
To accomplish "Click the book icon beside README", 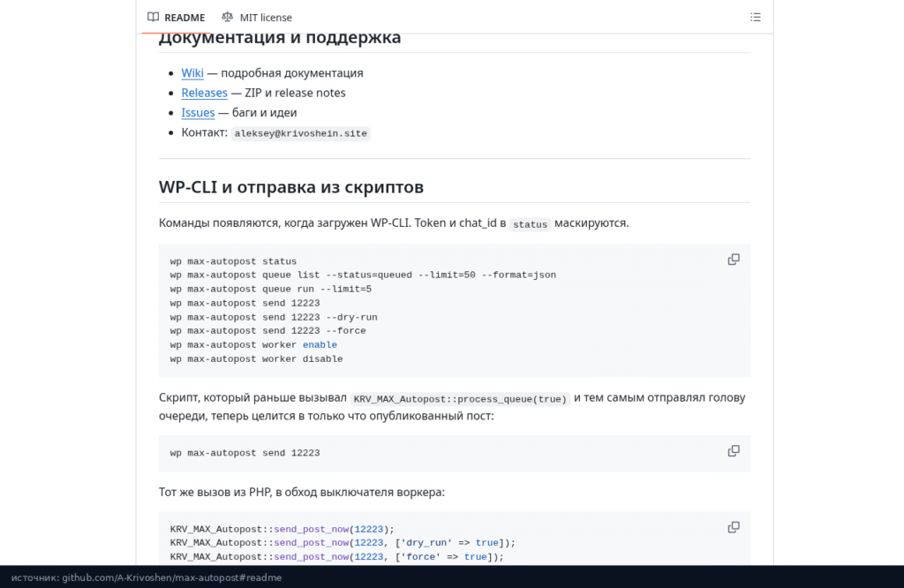I will (153, 18).
